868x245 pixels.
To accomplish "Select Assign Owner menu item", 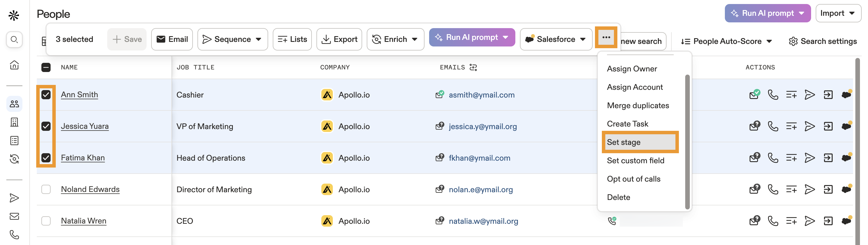I will [x=632, y=69].
